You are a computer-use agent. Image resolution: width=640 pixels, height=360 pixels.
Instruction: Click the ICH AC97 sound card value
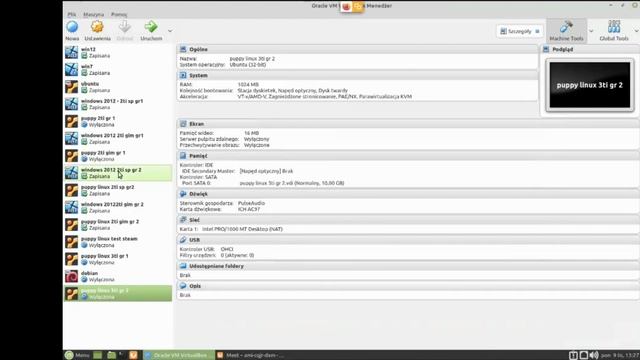[249, 209]
